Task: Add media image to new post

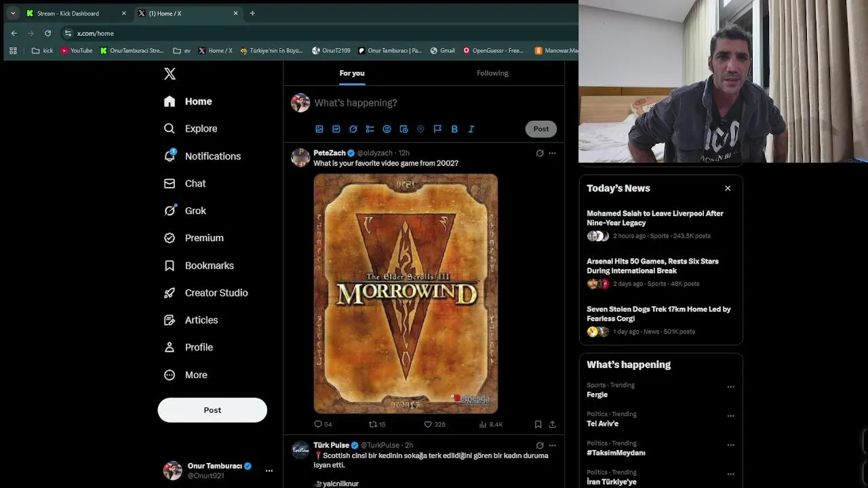Action: 319,129
